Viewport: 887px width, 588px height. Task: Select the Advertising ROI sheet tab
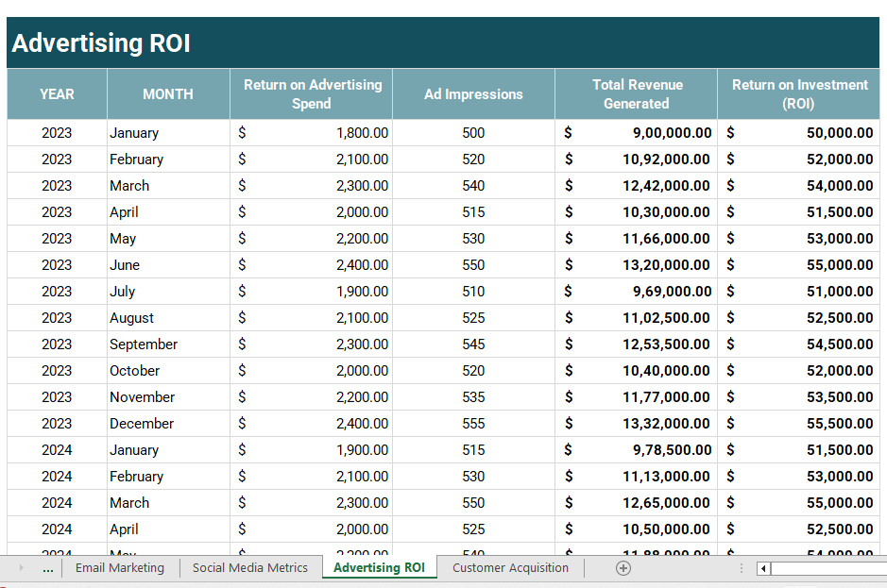[379, 568]
